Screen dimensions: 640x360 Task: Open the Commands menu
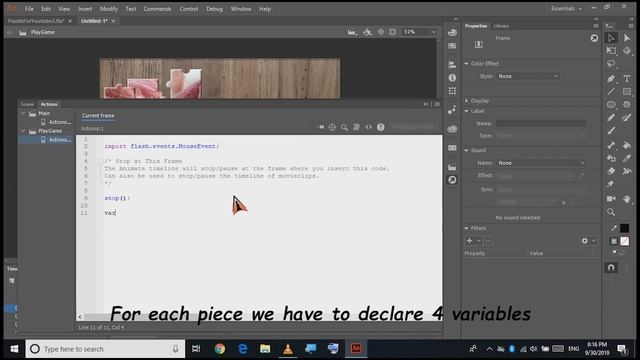point(157,9)
